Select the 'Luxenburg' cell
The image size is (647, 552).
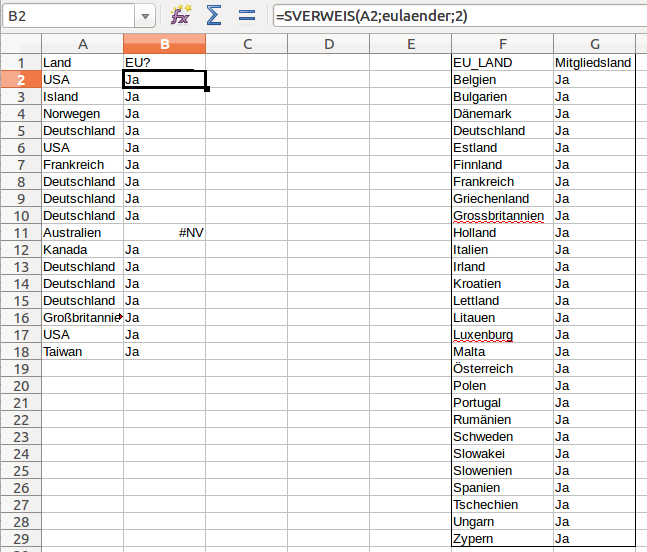503,335
